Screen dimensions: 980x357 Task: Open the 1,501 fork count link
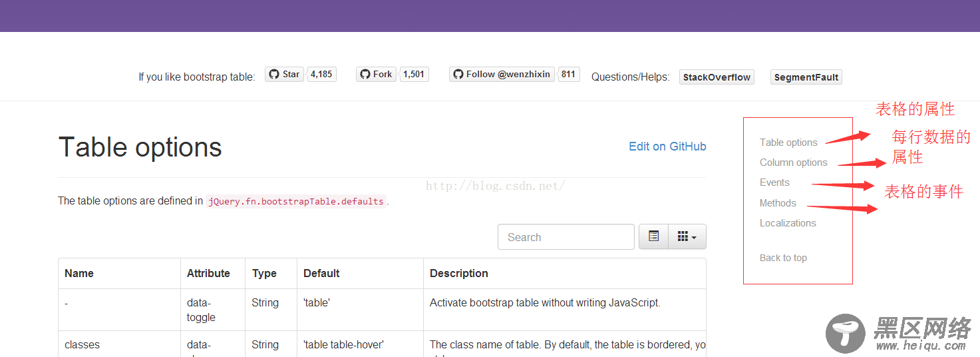pos(414,75)
